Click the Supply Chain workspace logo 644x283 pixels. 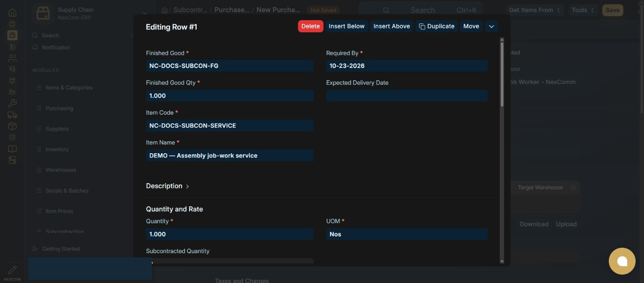pyautogui.click(x=43, y=13)
